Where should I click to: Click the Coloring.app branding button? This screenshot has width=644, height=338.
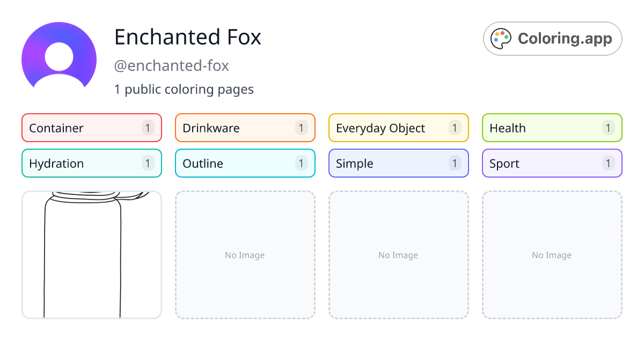[x=552, y=38]
